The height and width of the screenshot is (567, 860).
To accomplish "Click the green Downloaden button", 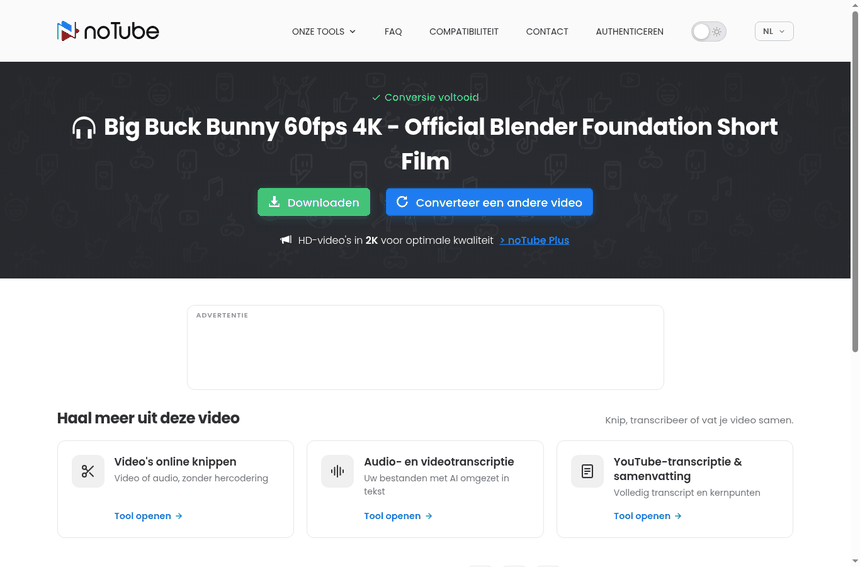I will coord(314,202).
